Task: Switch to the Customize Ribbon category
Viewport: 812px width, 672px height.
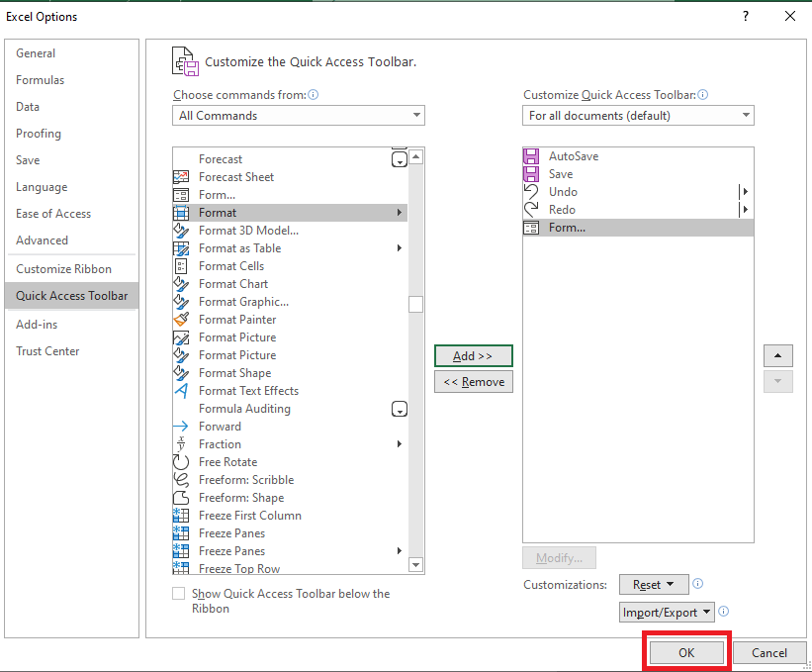Action: point(63,269)
